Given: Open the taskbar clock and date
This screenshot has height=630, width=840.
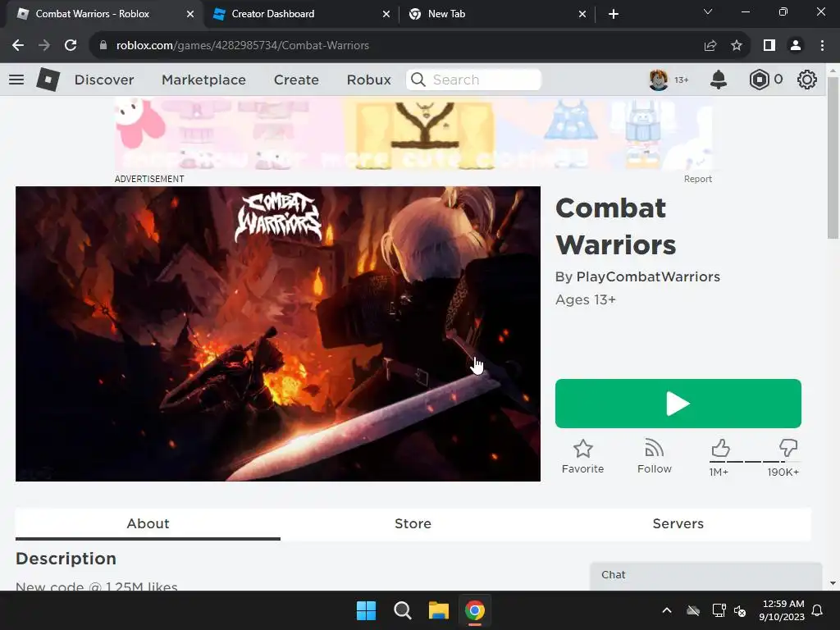Looking at the screenshot, I should tap(782, 610).
